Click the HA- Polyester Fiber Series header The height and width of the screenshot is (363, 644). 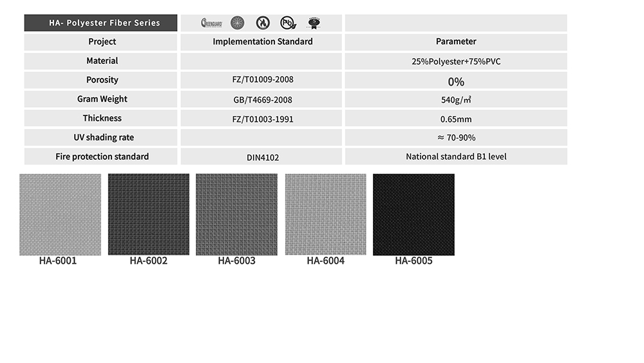(x=100, y=23)
